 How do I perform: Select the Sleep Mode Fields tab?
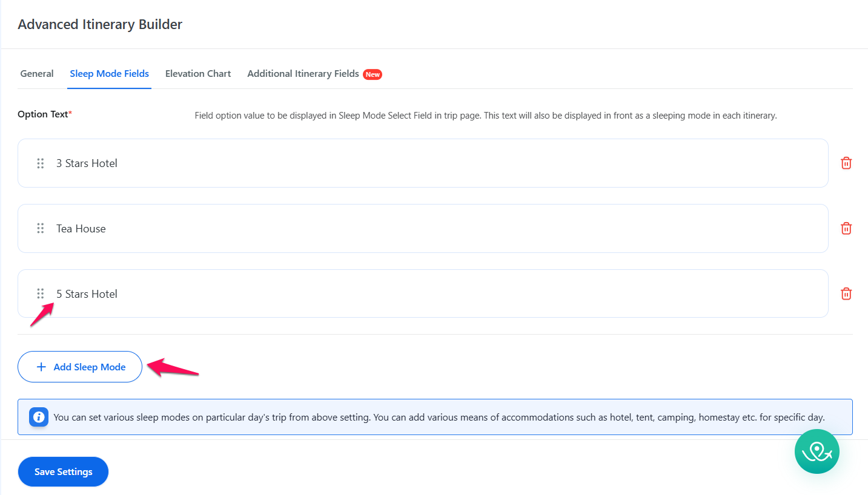coord(109,74)
